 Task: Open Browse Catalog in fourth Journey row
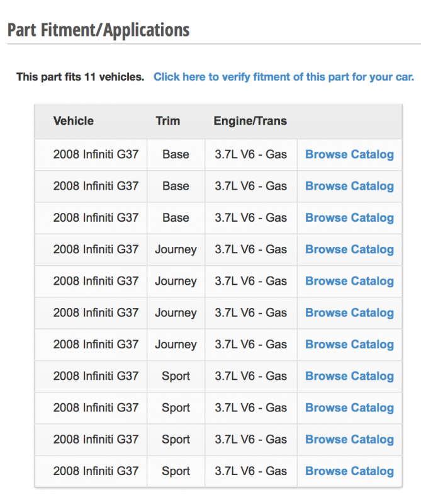(x=349, y=345)
